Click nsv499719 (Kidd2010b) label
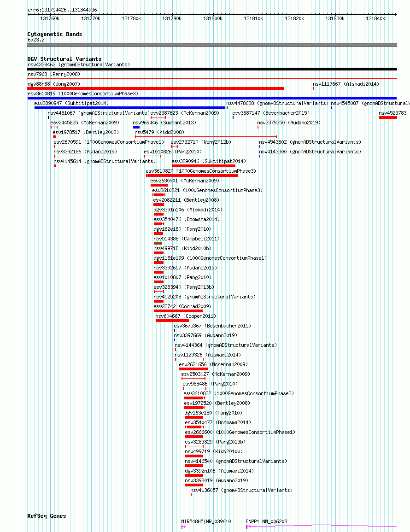 tap(214, 451)
